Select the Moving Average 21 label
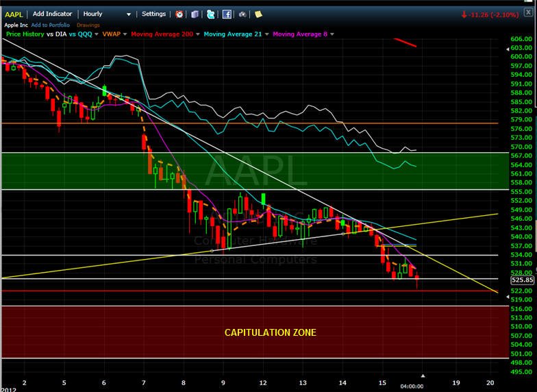This screenshot has width=537, height=392. (233, 34)
